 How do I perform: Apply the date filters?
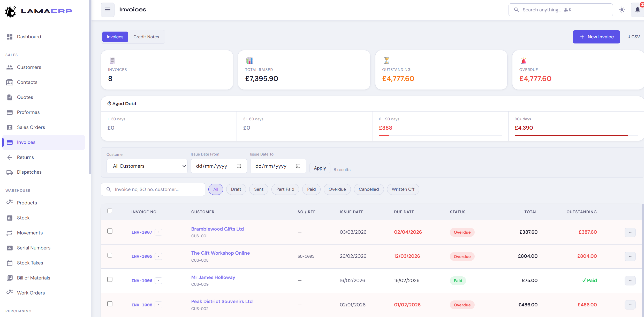[x=320, y=168]
